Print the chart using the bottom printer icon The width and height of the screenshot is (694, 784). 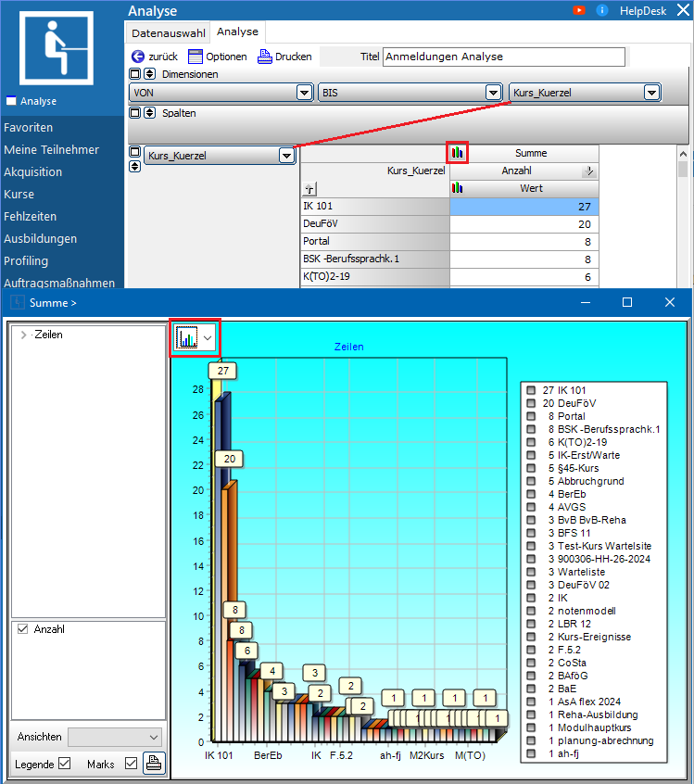(x=154, y=764)
